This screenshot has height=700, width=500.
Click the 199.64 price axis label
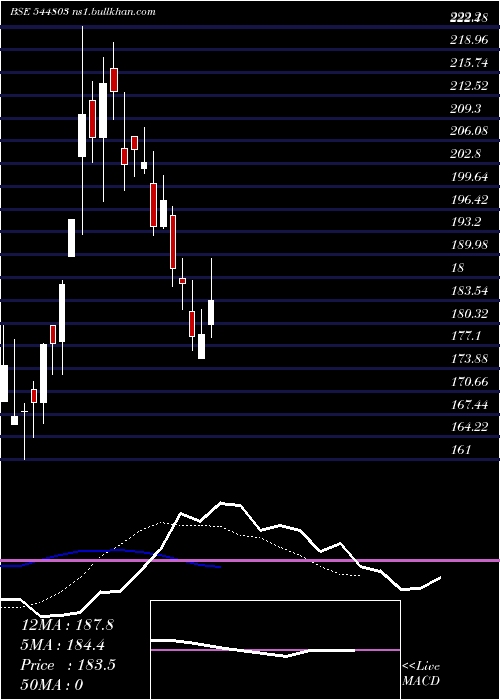click(469, 177)
